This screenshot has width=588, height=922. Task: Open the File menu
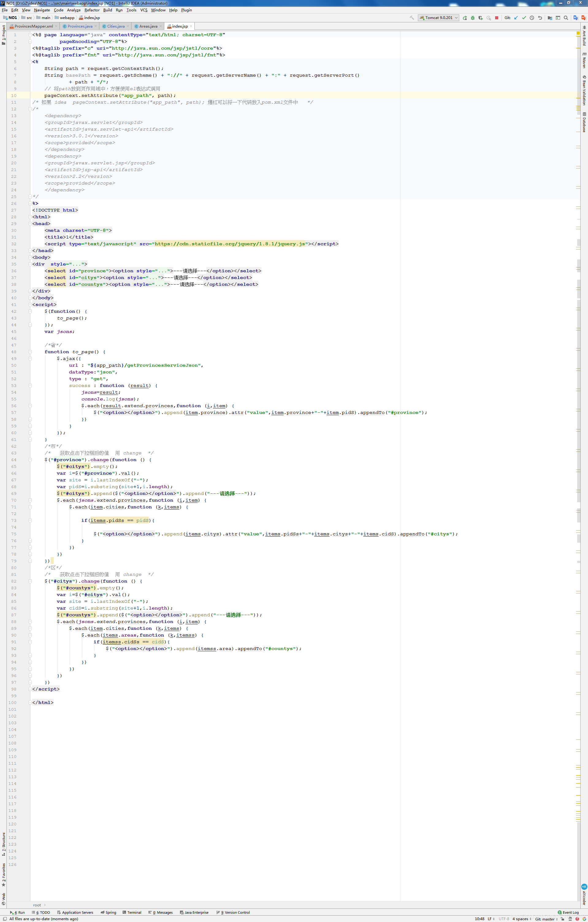pos(5,10)
